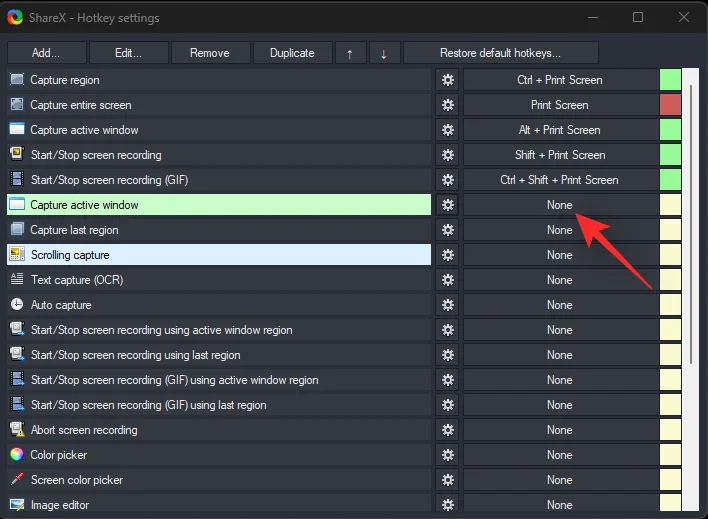708x519 pixels.
Task: Open the Scrolling capture task selector
Action: [219, 255]
